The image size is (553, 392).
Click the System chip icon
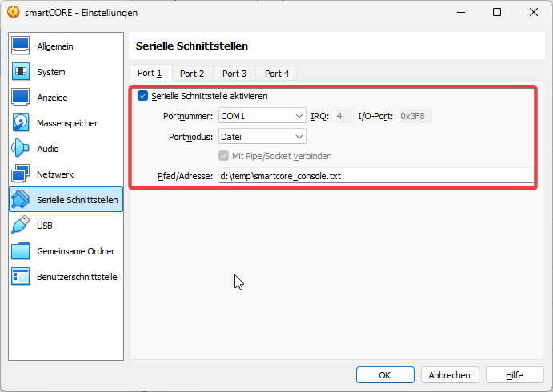click(21, 71)
